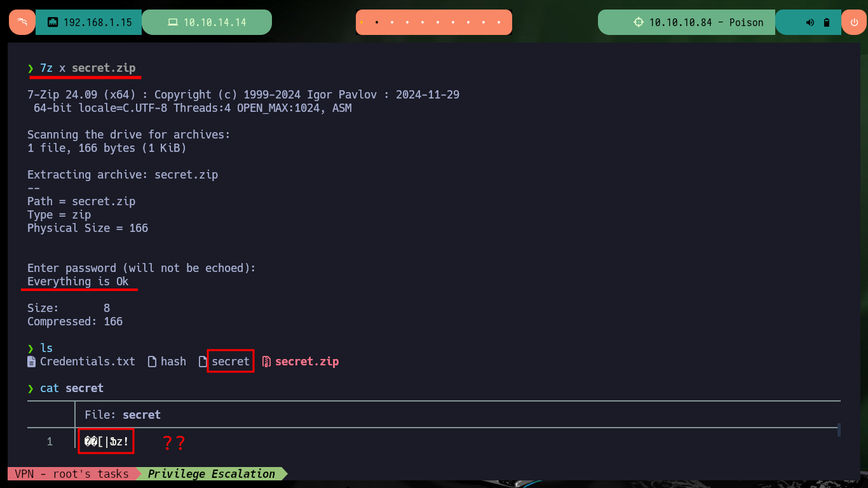Click the Credentials.txt file name
This screenshot has height=488, width=868.
click(x=88, y=362)
